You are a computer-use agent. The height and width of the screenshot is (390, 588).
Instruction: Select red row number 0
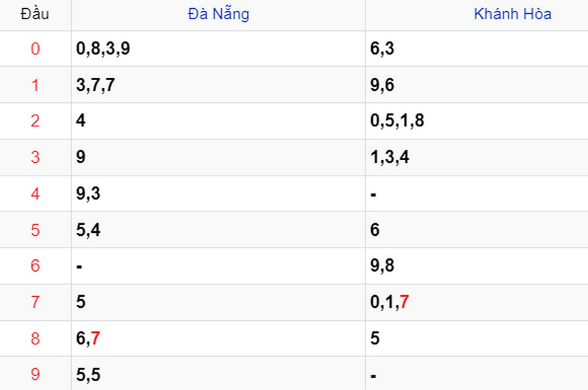pos(35,48)
